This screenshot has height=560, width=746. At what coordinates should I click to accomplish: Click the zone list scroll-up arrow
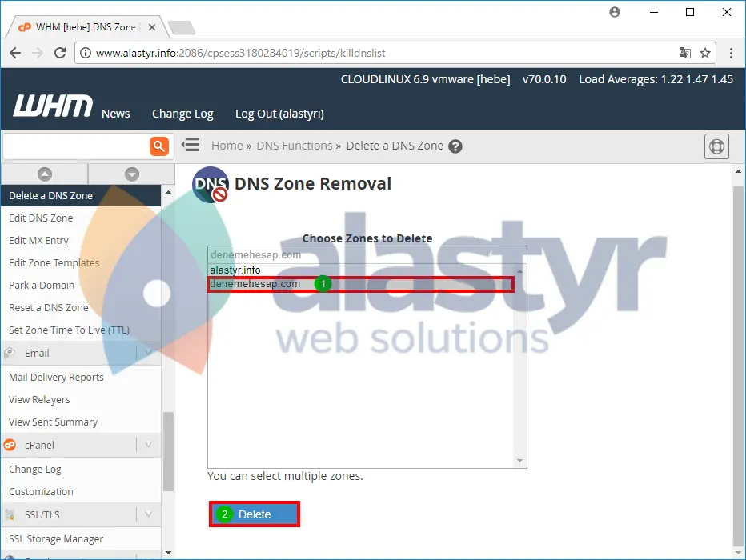[x=519, y=271]
